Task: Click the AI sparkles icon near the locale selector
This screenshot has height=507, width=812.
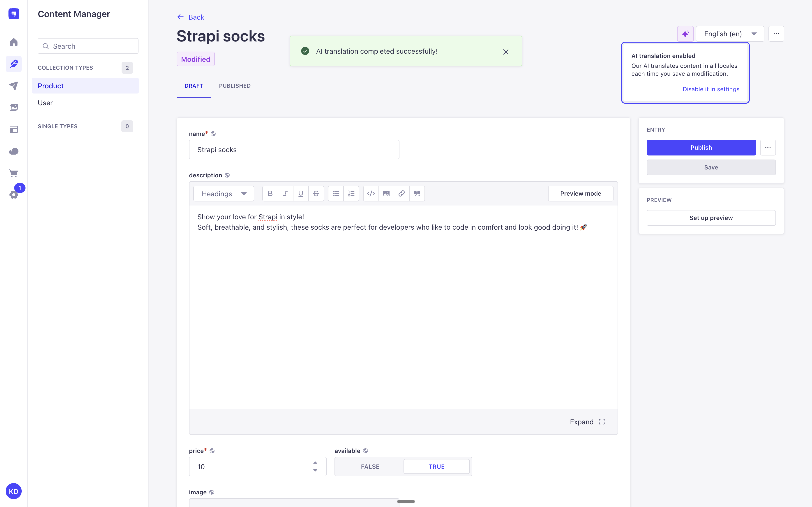Action: tap(685, 34)
